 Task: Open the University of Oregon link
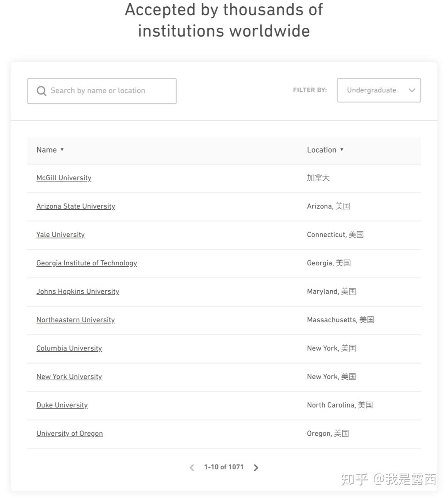tap(70, 433)
